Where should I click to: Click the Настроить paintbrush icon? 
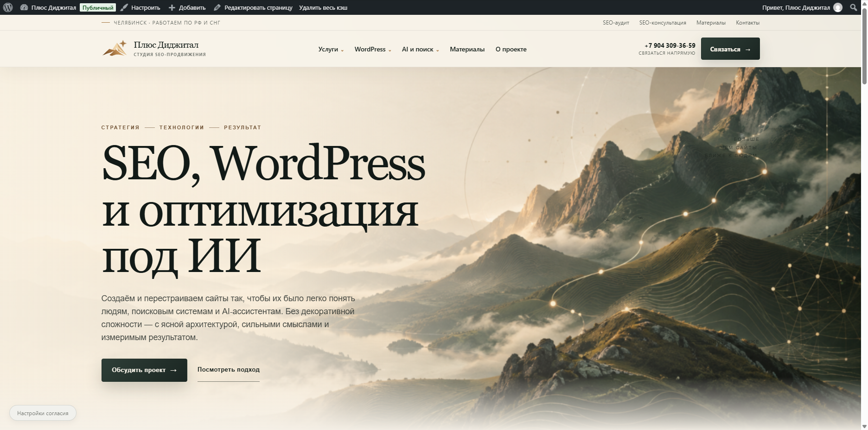124,7
